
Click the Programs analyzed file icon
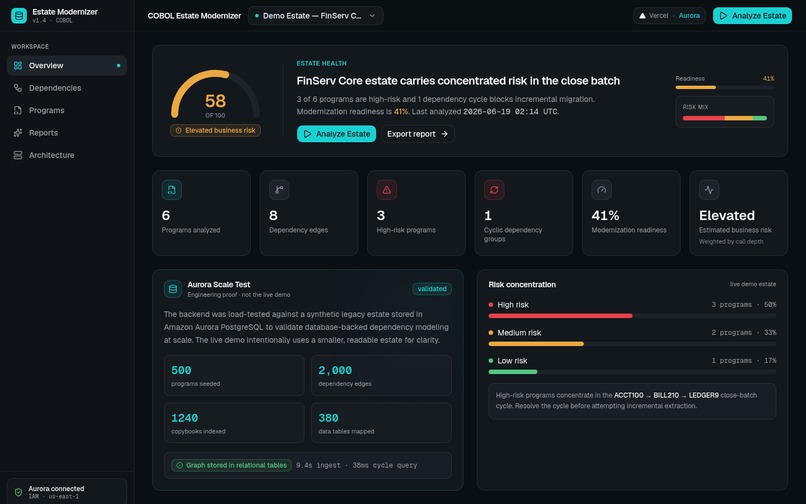[172, 190]
